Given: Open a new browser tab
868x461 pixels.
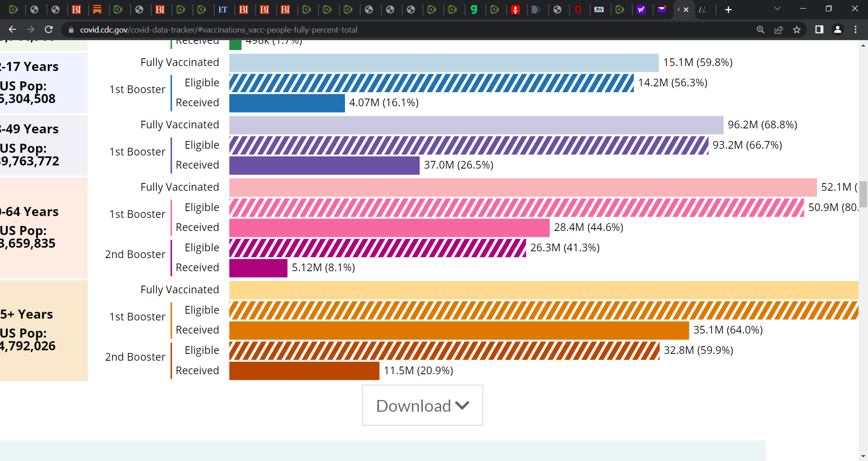Looking at the screenshot, I should coord(728,9).
